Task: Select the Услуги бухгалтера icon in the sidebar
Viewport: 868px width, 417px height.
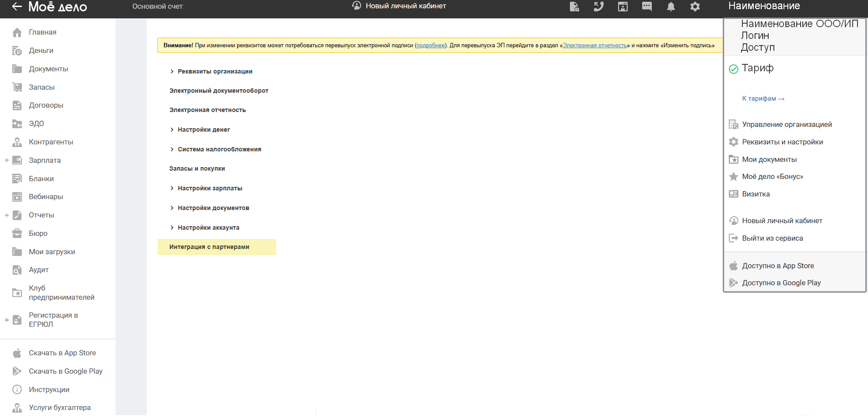Action: click(17, 408)
